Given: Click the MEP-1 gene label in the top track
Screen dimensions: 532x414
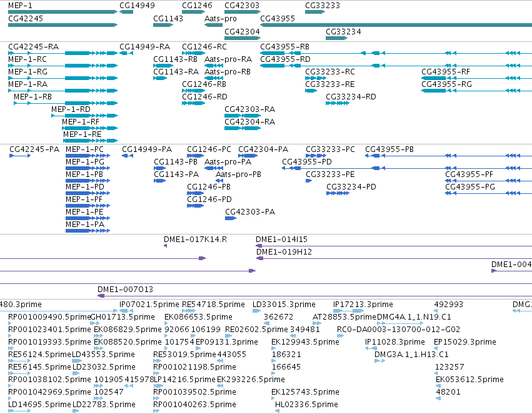Looking at the screenshot, I should point(21,6).
